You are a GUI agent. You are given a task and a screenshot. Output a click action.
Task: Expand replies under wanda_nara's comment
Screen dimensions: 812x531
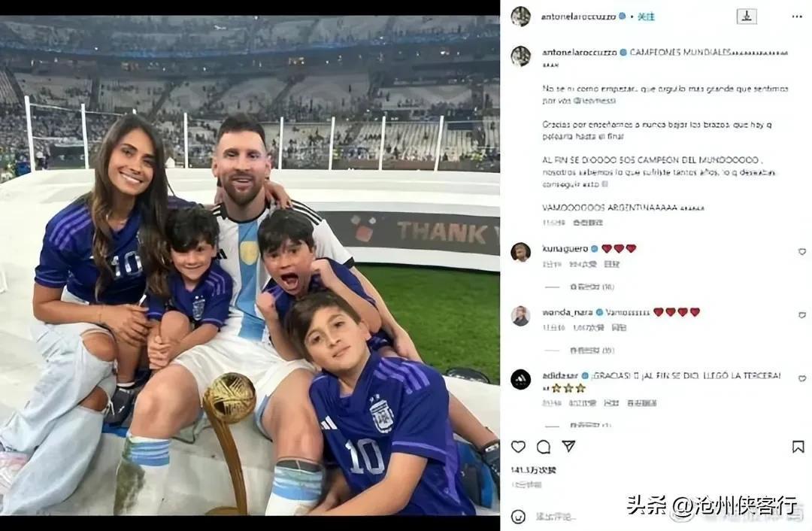592,350
